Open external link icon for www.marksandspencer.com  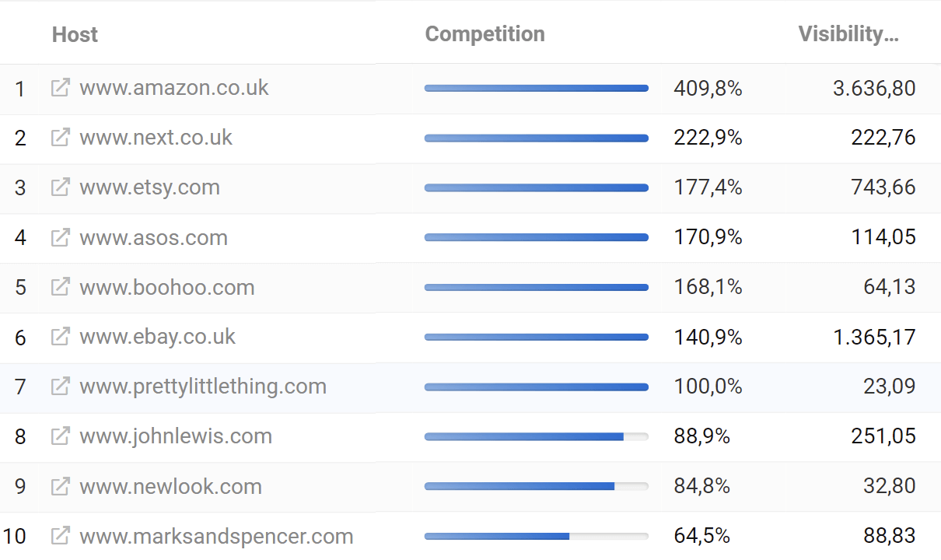[60, 536]
